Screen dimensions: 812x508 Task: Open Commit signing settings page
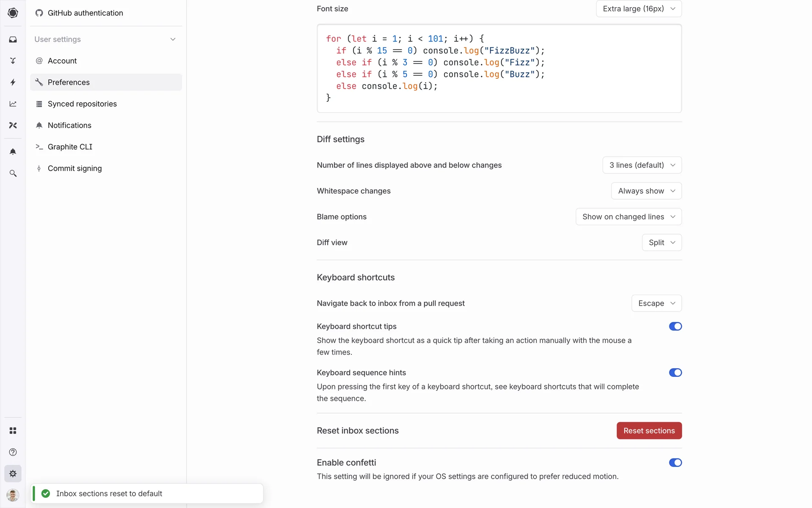(74, 168)
